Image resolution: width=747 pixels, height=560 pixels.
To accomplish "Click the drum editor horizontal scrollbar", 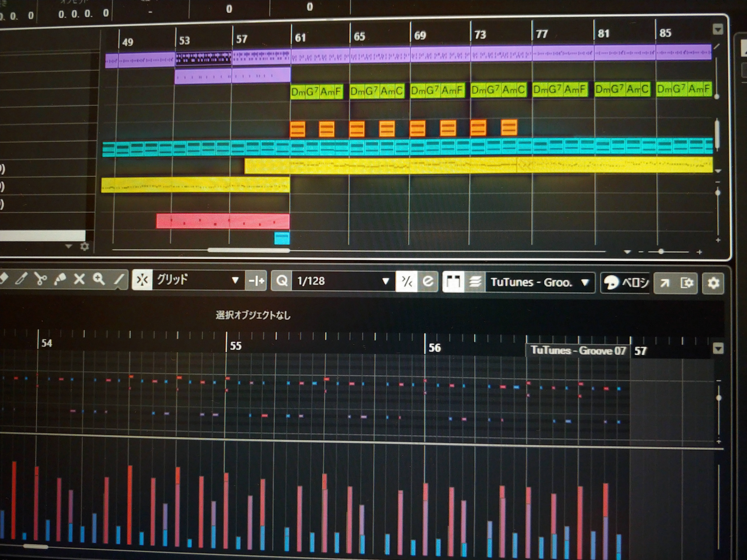I will coord(35,547).
